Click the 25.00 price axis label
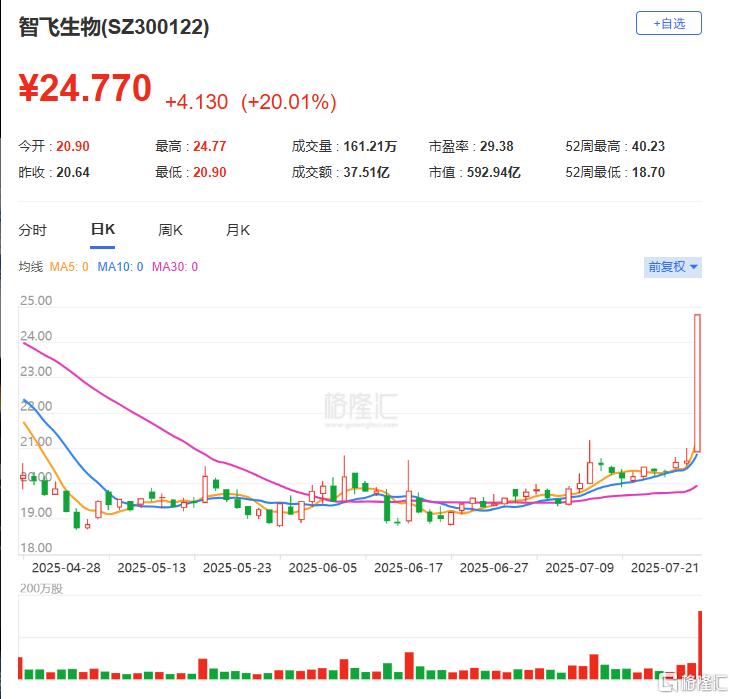The image size is (734, 699). tap(36, 301)
